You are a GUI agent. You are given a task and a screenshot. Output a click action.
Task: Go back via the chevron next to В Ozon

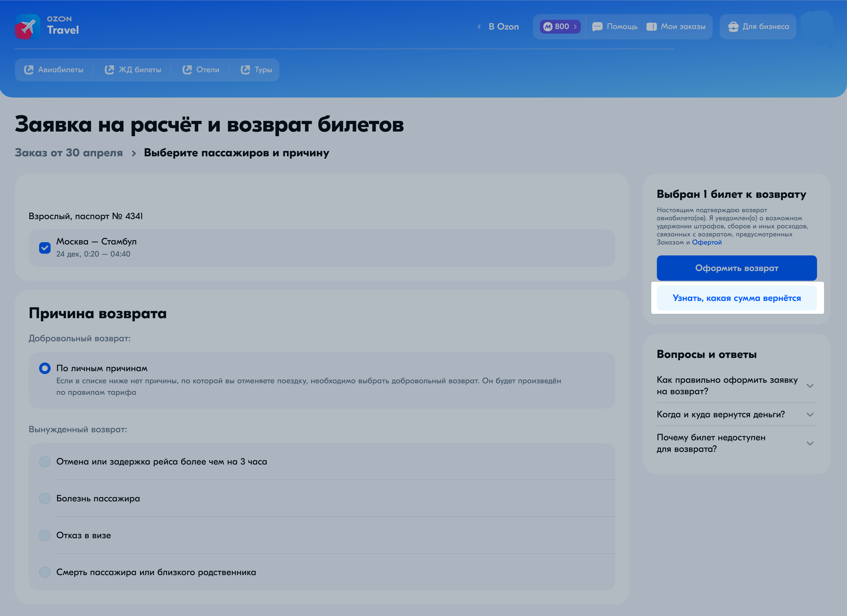tap(479, 26)
